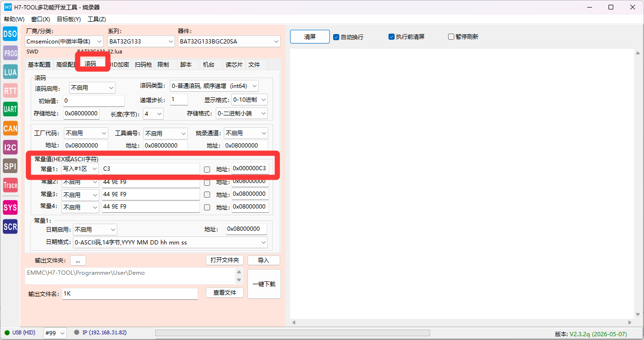Switch to the 读芯片 tab

click(x=234, y=65)
